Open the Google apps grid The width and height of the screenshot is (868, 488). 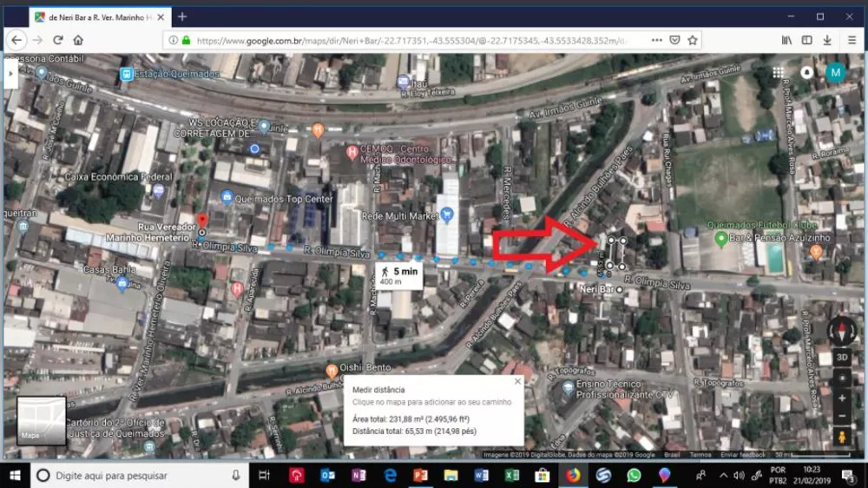(x=779, y=73)
